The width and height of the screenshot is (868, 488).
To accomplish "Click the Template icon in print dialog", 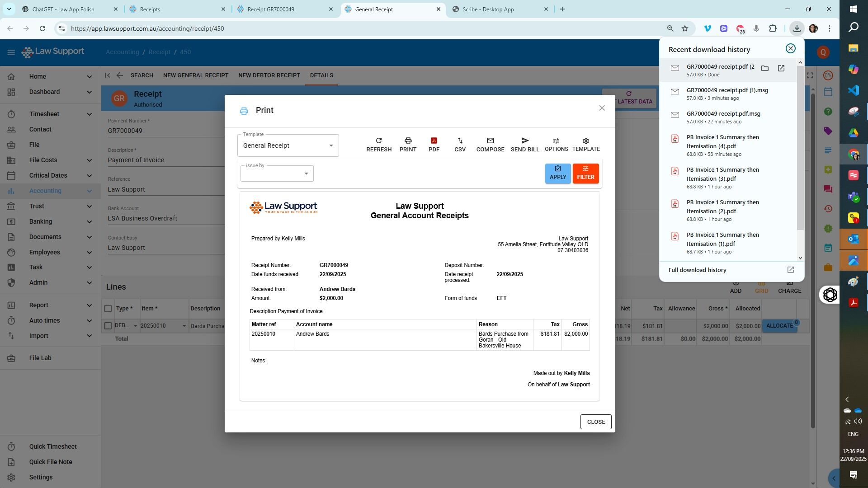I will click(585, 144).
